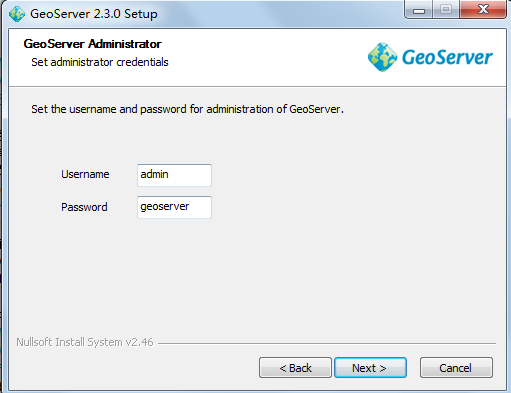Click the 'GeoServer 2.3.0 Setup' window title
This screenshot has width=511, height=393.
(x=94, y=14)
